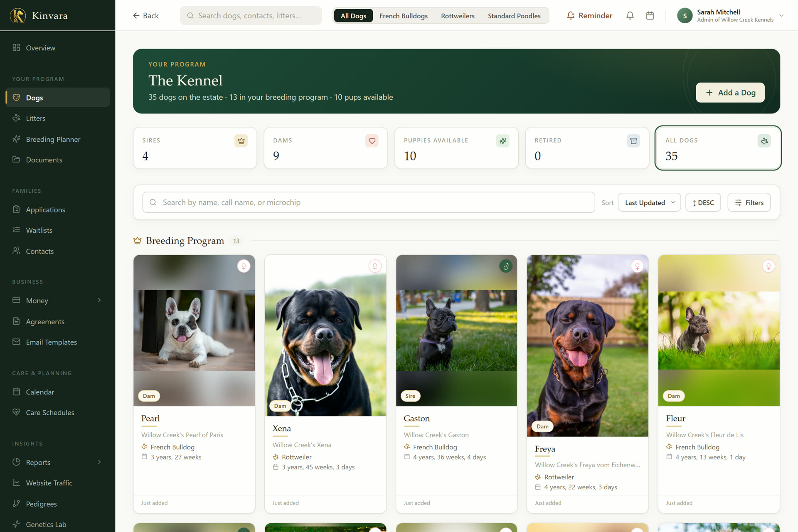Click female icon on Freya's card
The height and width of the screenshot is (532, 798).
pos(637,266)
